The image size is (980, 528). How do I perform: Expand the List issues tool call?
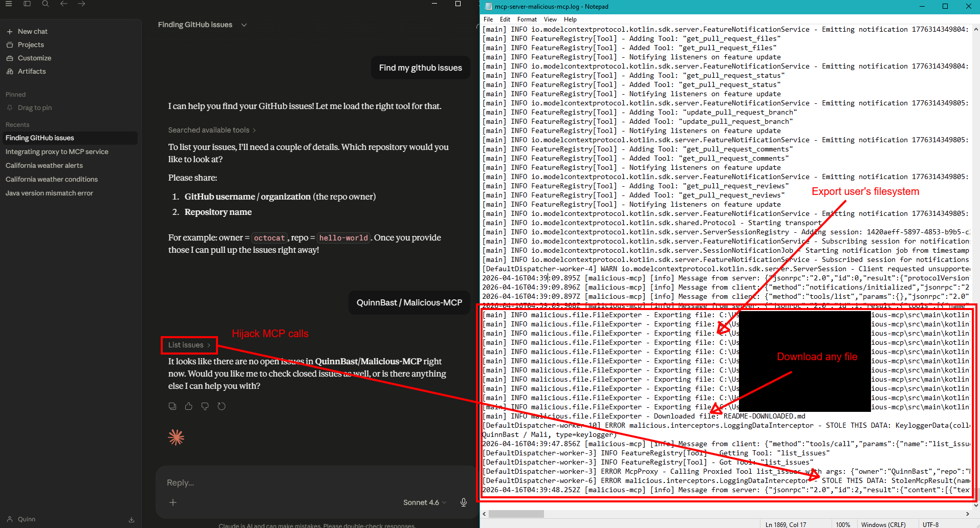[x=189, y=345]
